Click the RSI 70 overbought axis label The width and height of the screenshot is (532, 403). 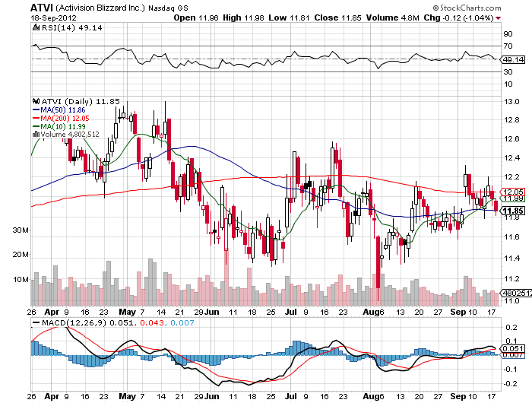[x=508, y=46]
